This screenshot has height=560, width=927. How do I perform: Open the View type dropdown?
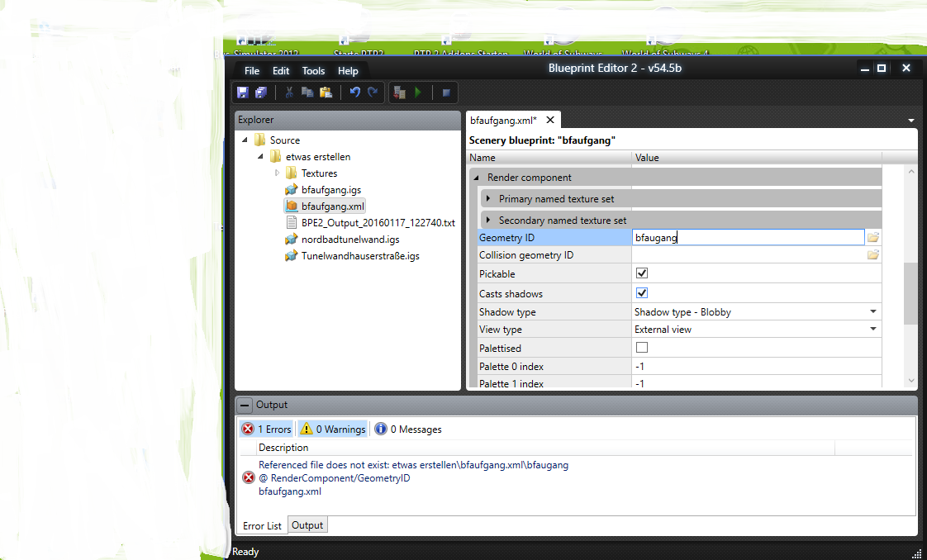click(x=873, y=330)
